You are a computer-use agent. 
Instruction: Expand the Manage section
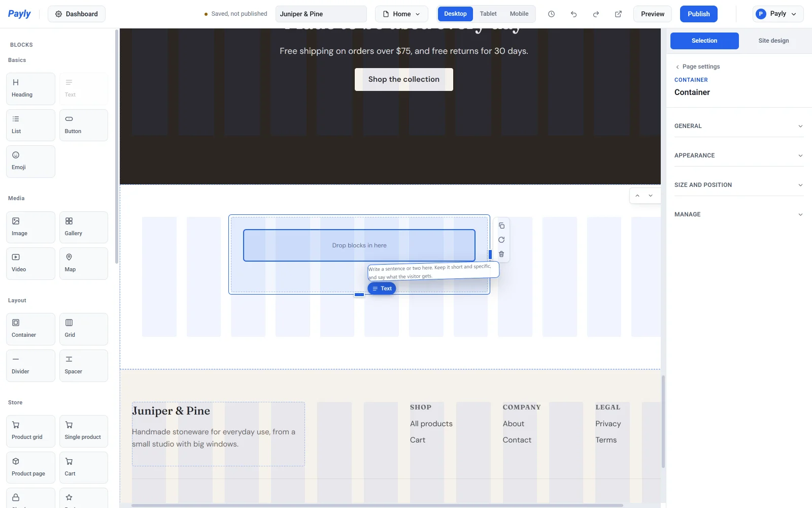[x=739, y=214]
